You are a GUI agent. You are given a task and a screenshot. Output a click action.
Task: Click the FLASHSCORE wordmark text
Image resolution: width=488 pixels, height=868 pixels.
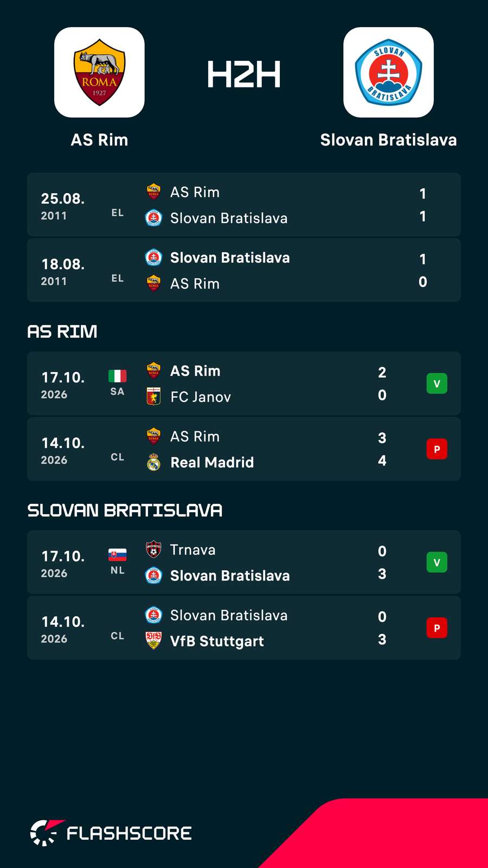click(129, 833)
